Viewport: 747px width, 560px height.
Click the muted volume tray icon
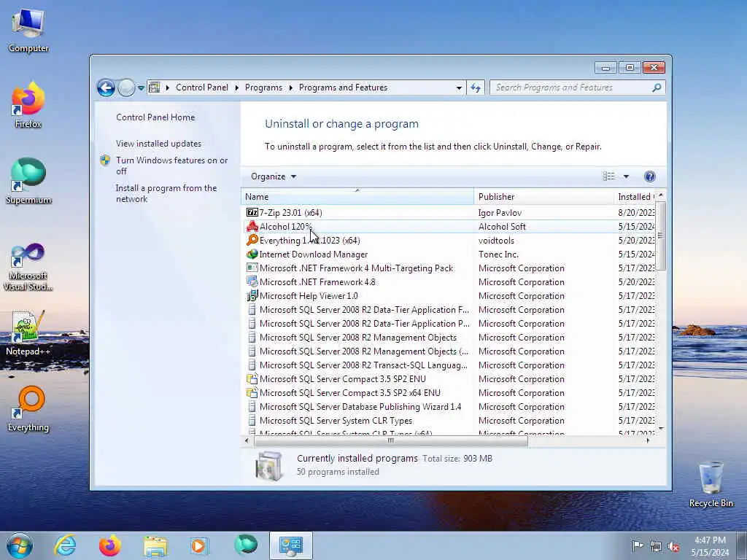tap(673, 547)
